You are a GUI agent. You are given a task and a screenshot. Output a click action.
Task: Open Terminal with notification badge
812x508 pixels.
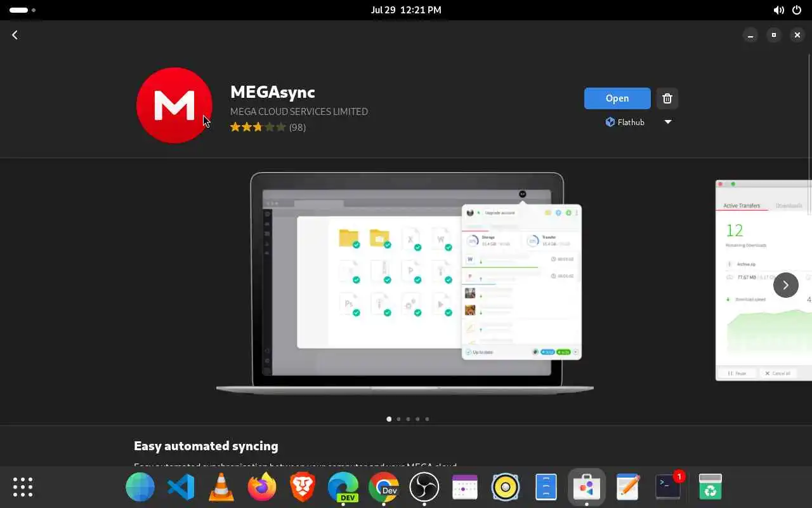coord(668,487)
